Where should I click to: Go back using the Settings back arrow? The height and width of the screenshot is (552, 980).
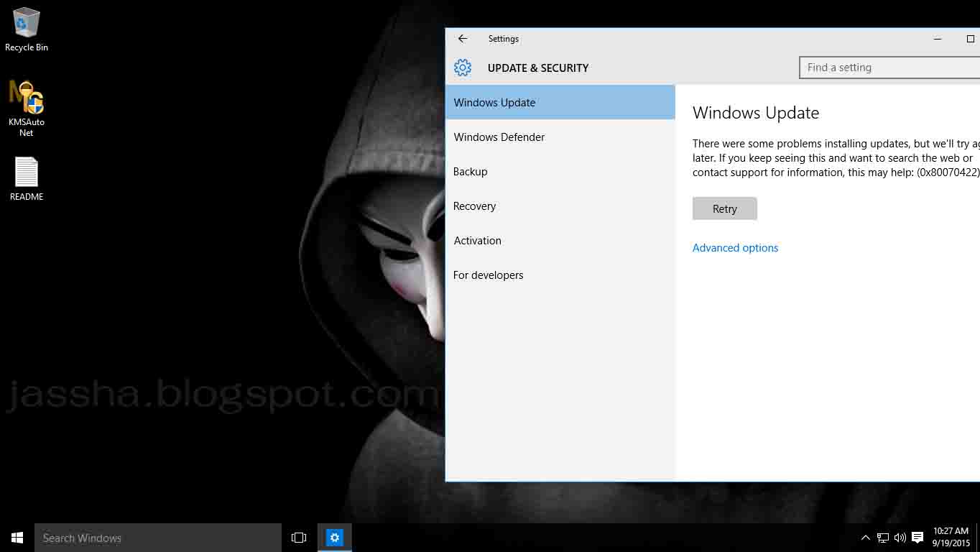click(463, 39)
